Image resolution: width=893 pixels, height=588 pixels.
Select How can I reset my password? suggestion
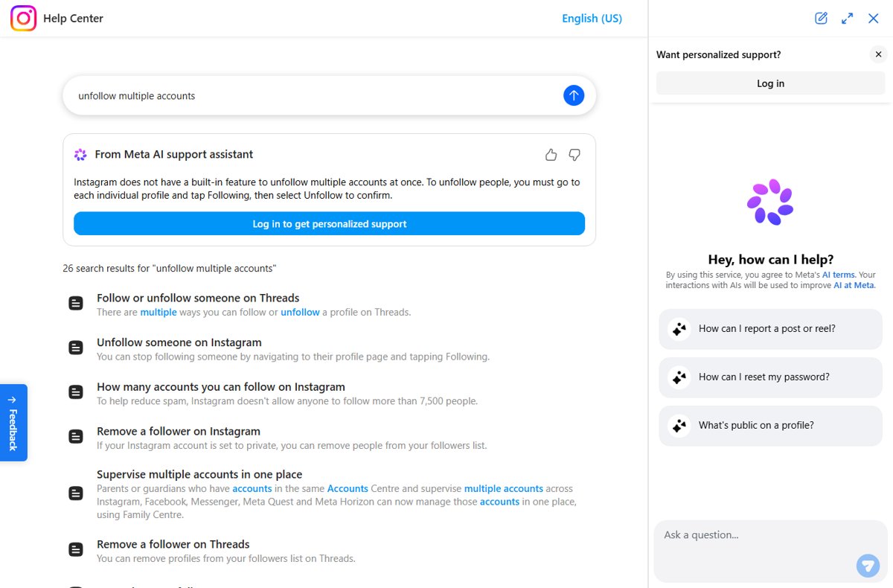pyautogui.click(x=770, y=377)
